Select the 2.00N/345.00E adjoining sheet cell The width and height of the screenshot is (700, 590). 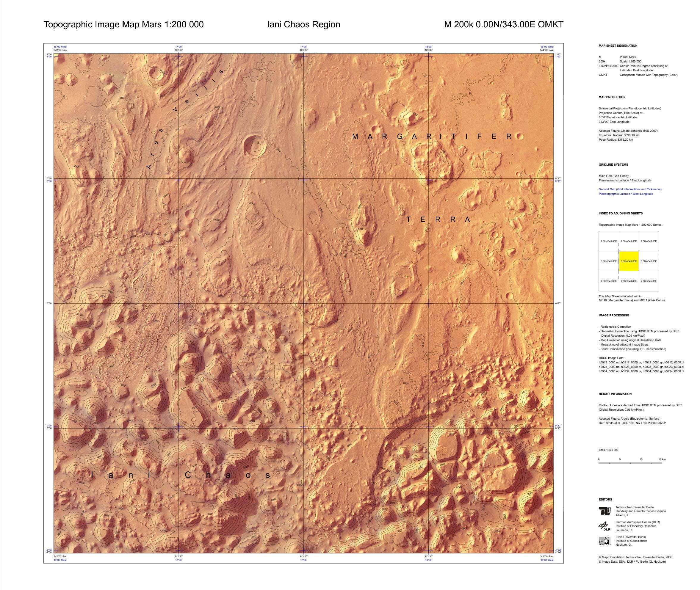[649, 241]
